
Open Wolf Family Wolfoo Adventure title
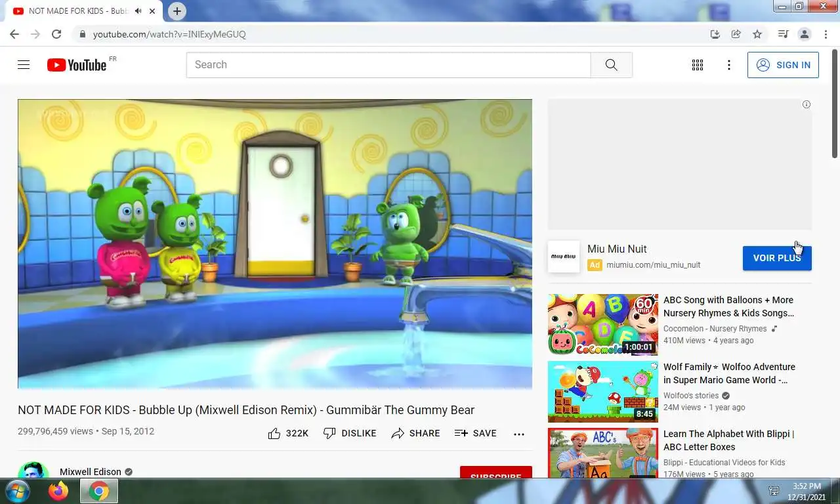tap(729, 373)
